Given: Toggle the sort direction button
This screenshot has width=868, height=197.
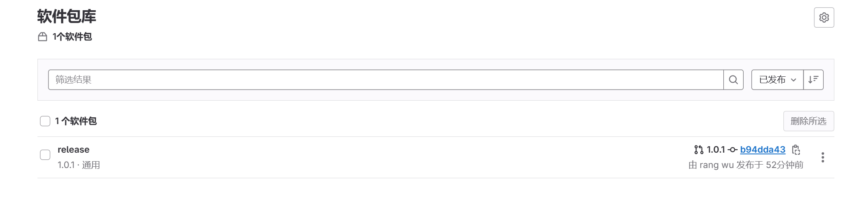Looking at the screenshot, I should (813, 80).
